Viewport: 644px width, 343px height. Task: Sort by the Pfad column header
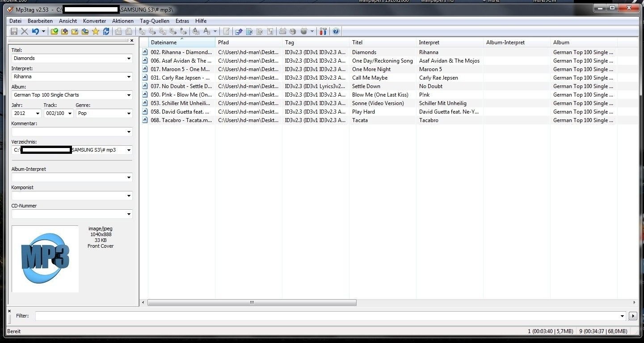(x=249, y=42)
